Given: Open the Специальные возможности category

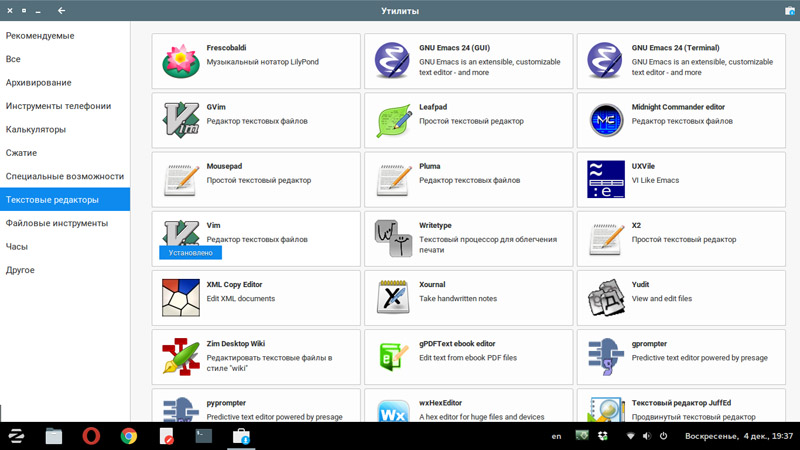Looking at the screenshot, I should point(65,177).
